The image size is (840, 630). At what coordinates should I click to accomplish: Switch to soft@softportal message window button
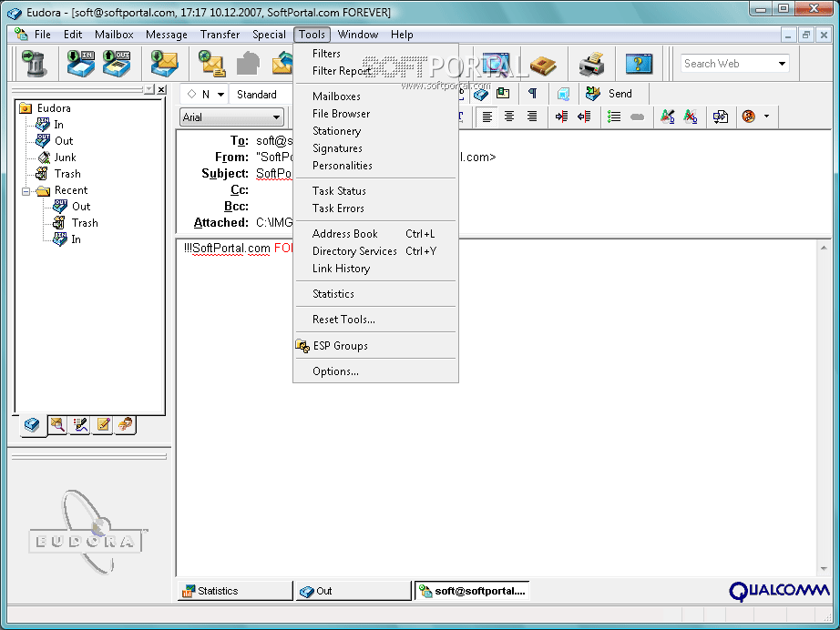(x=473, y=591)
